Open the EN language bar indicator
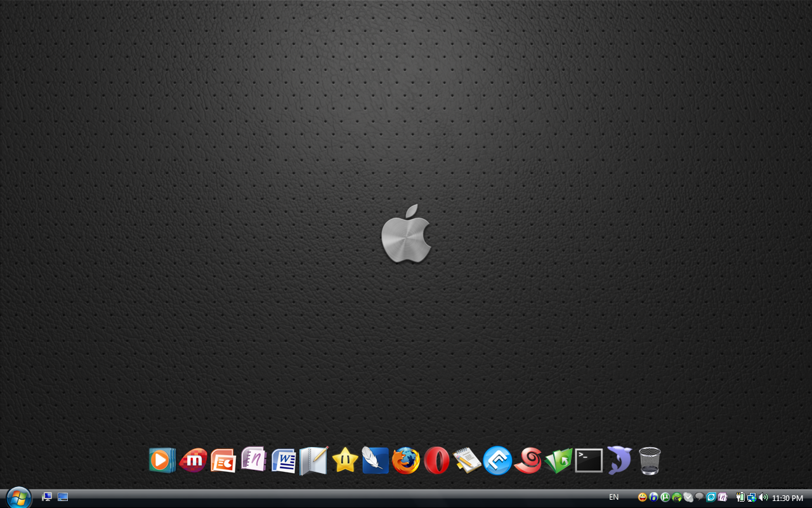 pos(613,497)
